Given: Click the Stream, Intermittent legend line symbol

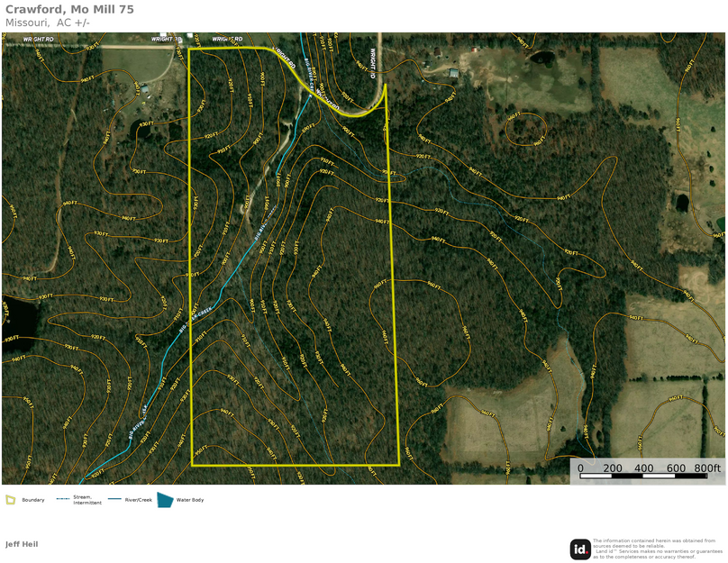Looking at the screenshot, I should [63, 500].
